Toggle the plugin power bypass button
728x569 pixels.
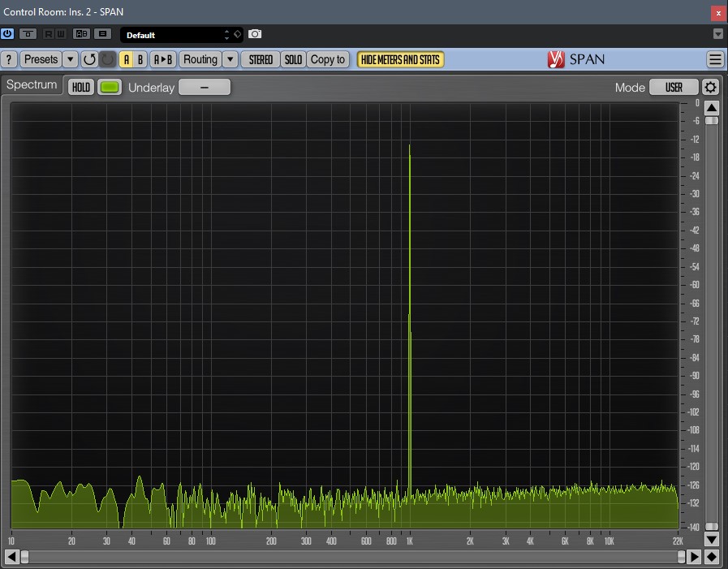[7, 34]
